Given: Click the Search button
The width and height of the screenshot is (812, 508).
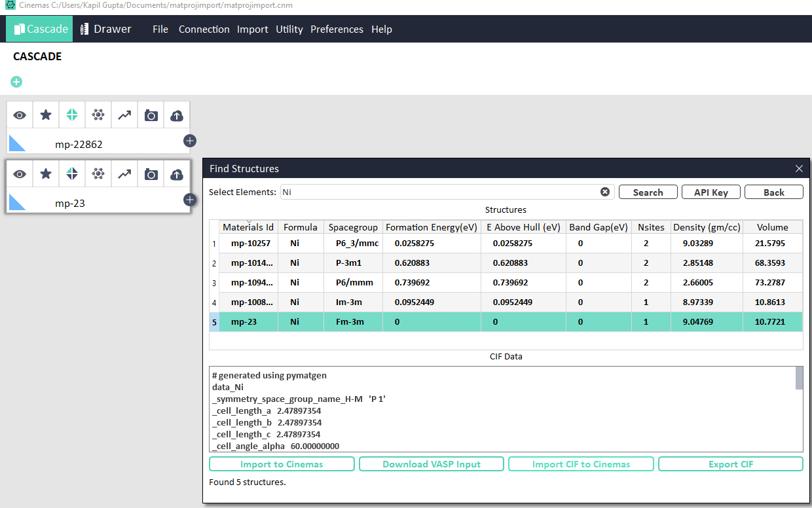Looking at the screenshot, I should 648,192.
